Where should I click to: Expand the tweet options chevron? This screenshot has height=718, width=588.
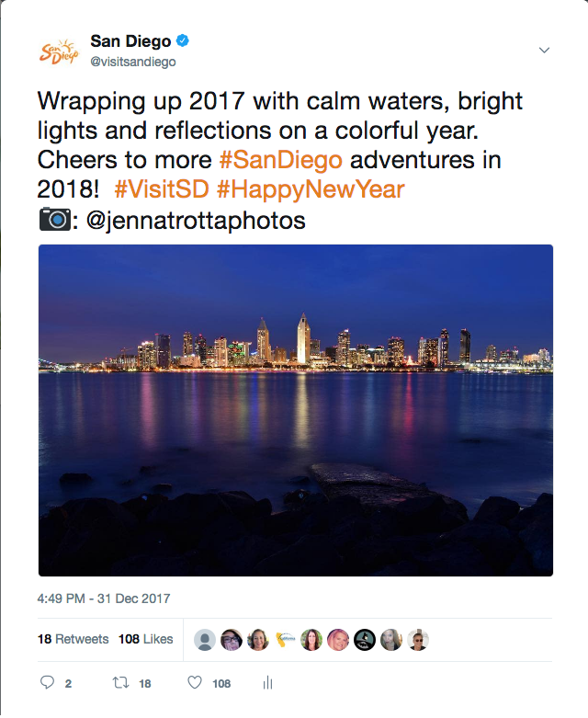[544, 50]
